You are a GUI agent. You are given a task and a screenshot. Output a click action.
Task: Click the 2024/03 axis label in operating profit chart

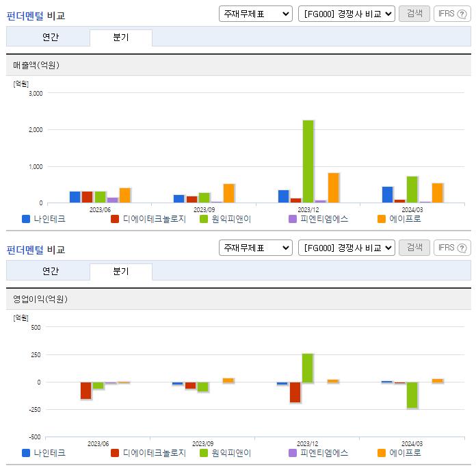[412, 443]
